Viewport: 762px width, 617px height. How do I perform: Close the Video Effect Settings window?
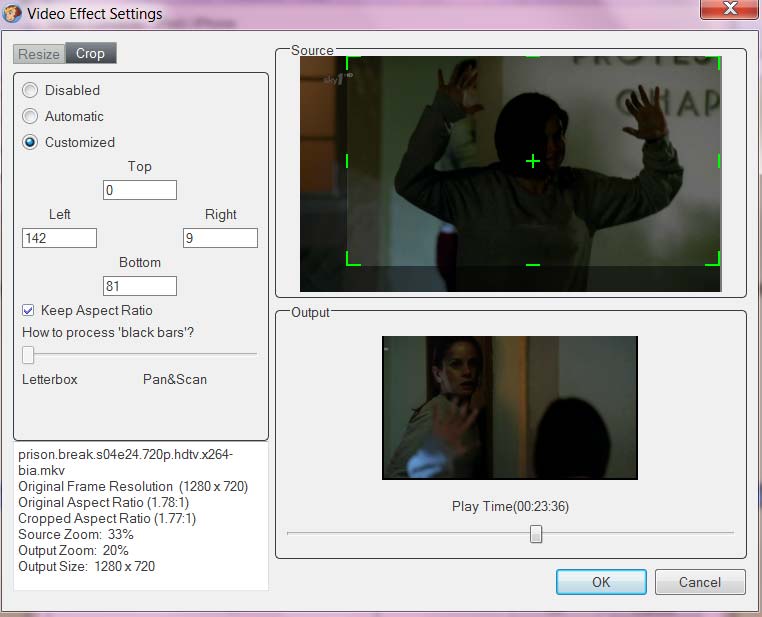(730, 9)
